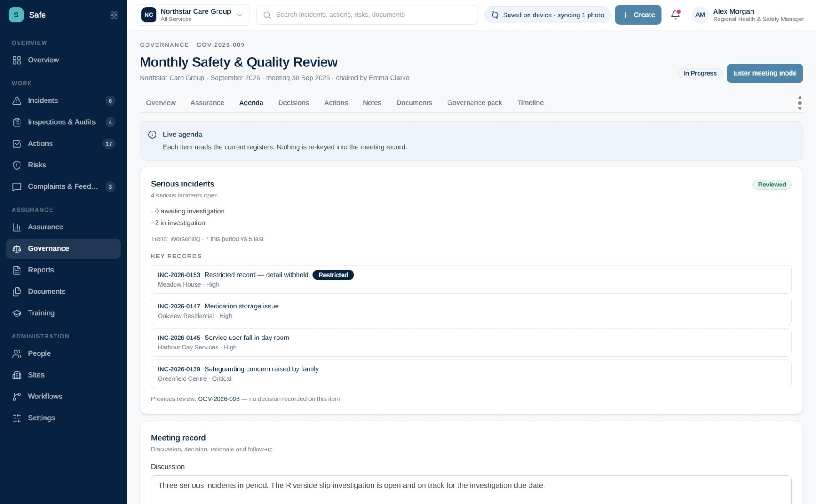Open INC-2026-0147 Medication storage issue
The width and height of the screenshot is (816, 504).
pyautogui.click(x=471, y=311)
